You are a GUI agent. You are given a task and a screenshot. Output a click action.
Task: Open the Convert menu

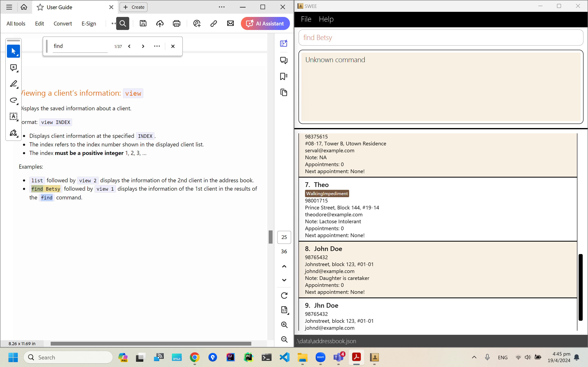pyautogui.click(x=63, y=23)
